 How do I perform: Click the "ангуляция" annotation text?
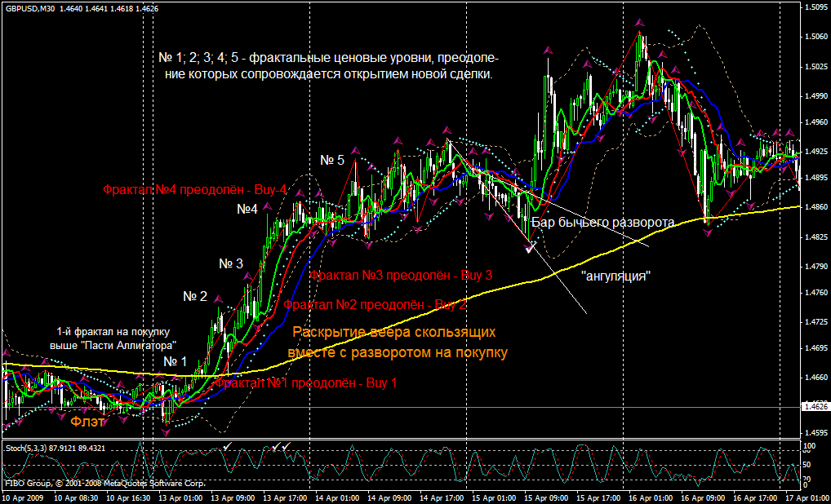coord(615,276)
